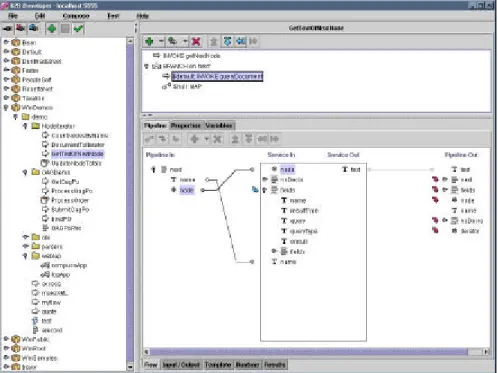Click the blue marker icon left of Service In fields

coord(255,190)
